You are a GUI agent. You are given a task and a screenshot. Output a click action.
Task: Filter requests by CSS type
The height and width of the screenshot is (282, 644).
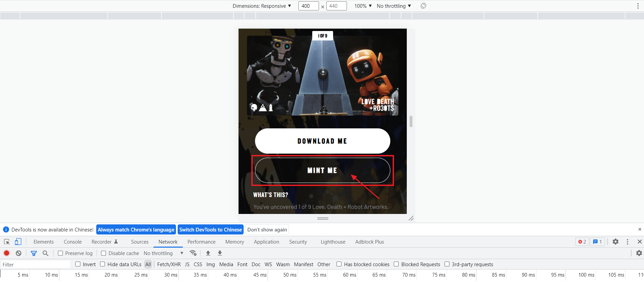[x=198, y=264]
